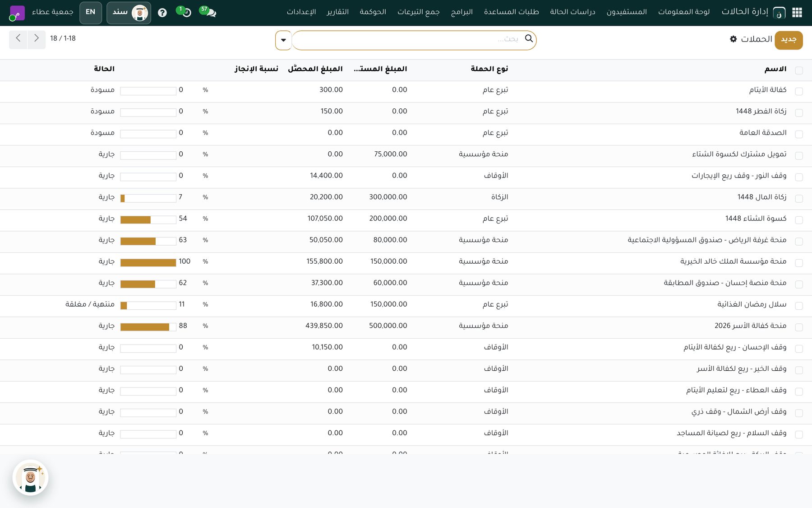Open the التقارير menu

(x=338, y=12)
